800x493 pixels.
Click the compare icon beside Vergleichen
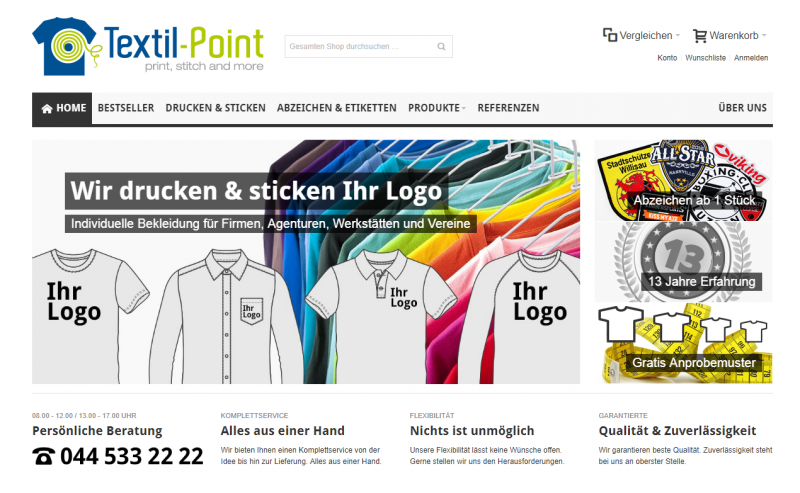610,35
